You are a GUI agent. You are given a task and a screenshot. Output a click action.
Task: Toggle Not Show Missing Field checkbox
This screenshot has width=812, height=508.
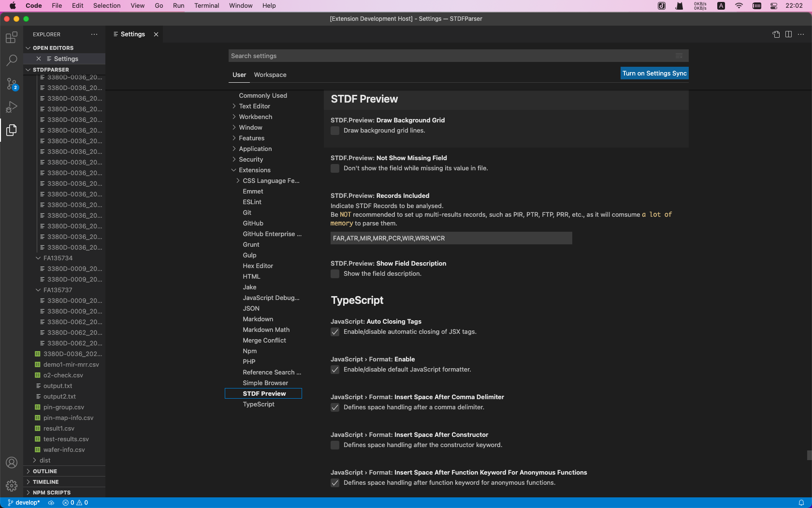(335, 168)
